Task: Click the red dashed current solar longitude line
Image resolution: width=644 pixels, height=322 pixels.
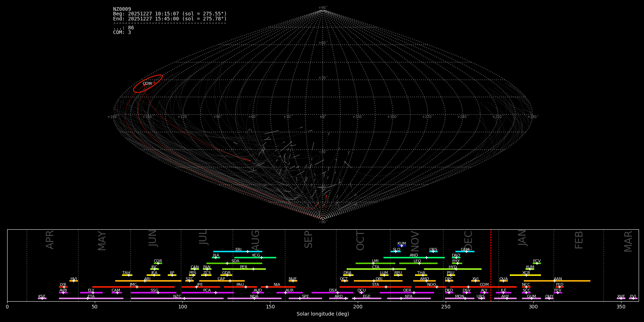Action: (491, 265)
